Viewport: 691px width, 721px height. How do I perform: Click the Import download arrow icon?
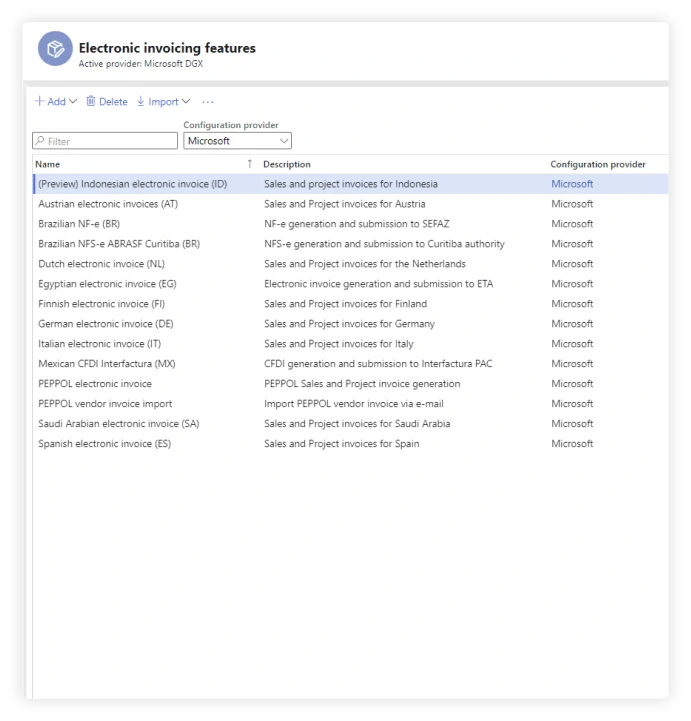point(141,101)
